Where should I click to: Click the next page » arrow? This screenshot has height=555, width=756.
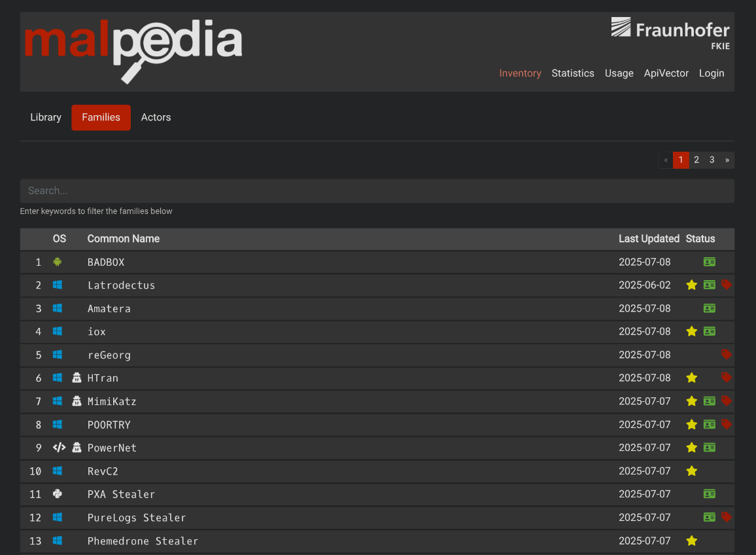tap(727, 160)
